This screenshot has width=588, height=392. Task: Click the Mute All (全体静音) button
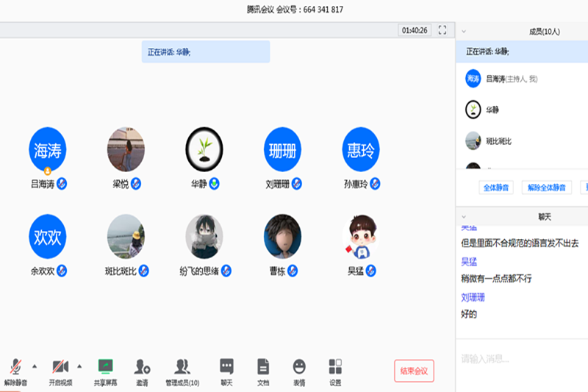(498, 188)
